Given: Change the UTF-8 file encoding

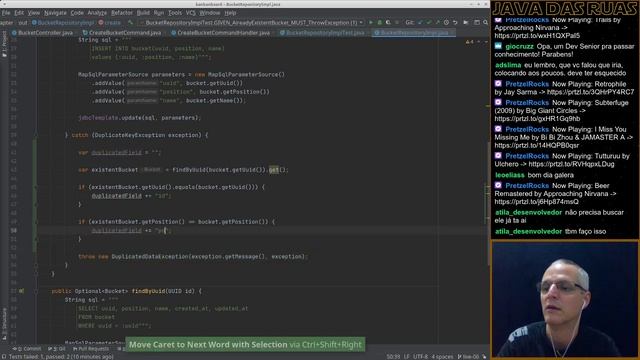Looking at the screenshot, I should pyautogui.click(x=420, y=357).
